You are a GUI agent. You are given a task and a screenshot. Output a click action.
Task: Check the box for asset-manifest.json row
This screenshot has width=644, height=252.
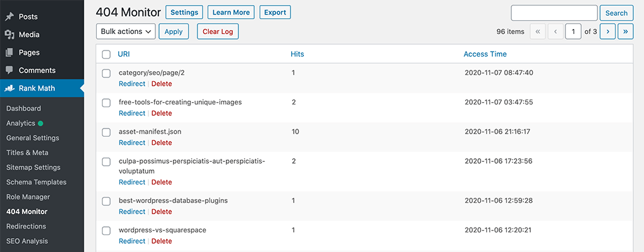point(106,132)
